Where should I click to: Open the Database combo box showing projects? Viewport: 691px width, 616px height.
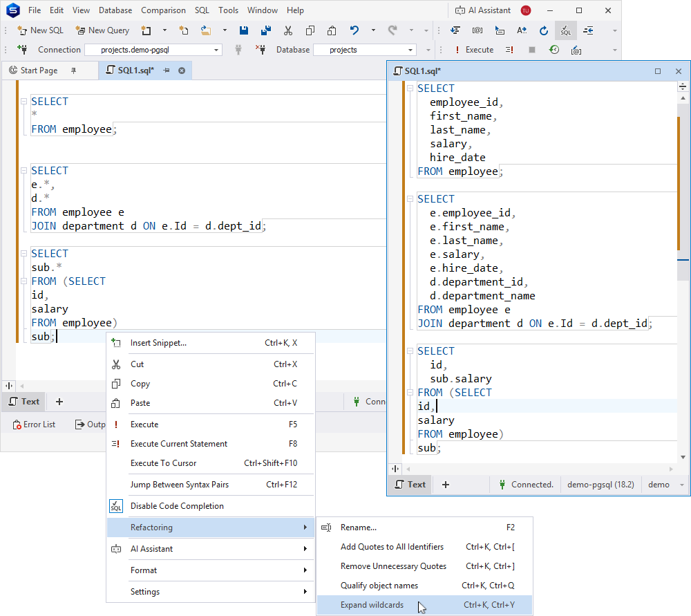pyautogui.click(x=365, y=50)
